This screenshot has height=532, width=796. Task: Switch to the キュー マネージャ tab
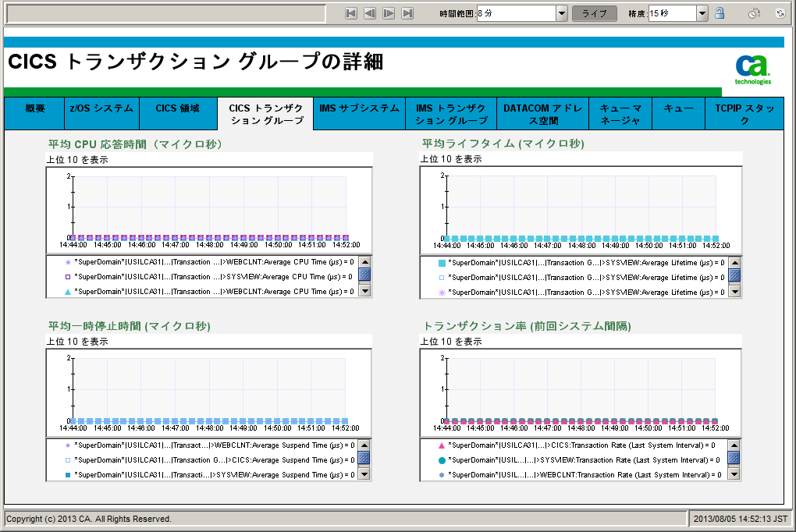620,113
